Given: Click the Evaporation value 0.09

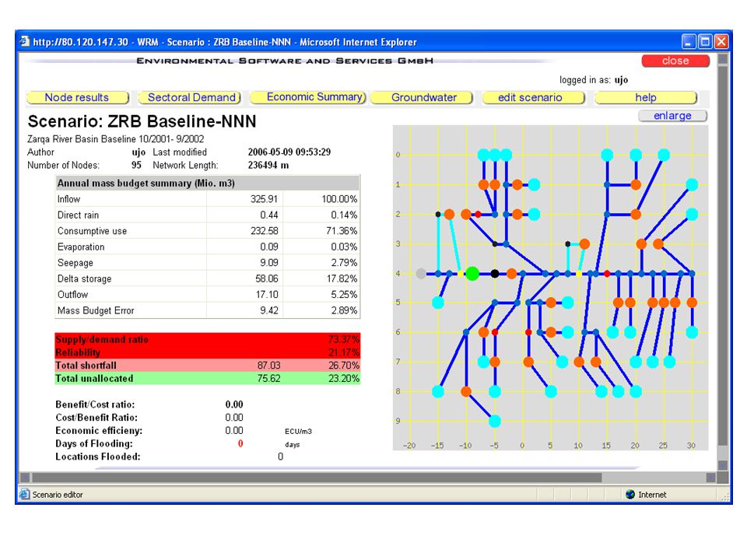Looking at the screenshot, I should 269,247.
